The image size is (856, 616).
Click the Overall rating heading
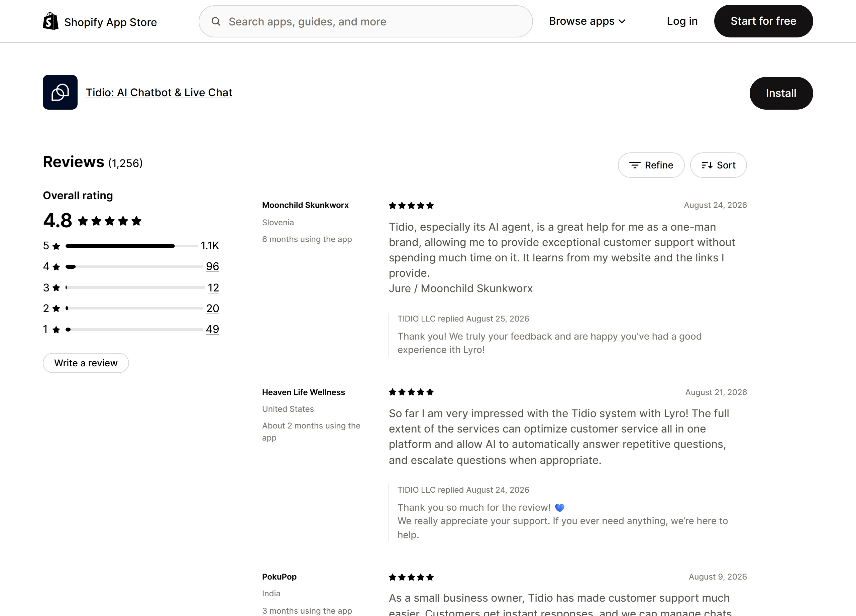78,196
